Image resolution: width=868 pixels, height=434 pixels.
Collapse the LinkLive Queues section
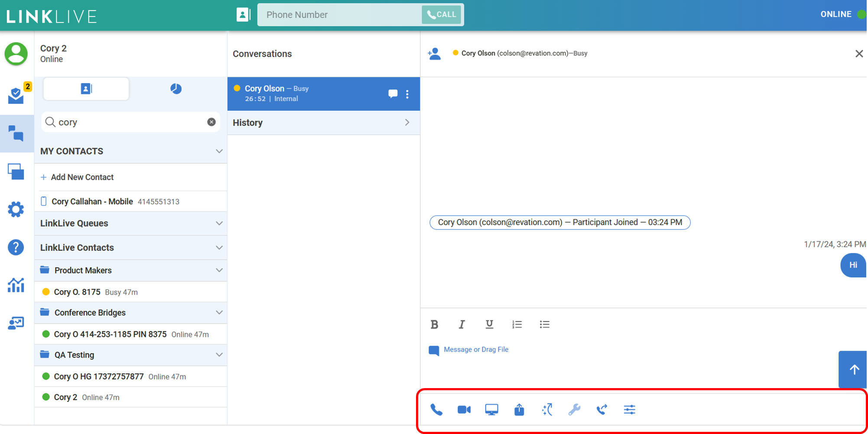pyautogui.click(x=219, y=223)
